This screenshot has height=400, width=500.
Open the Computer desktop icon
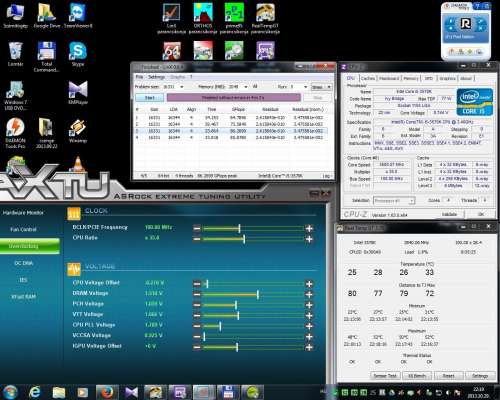point(15,15)
